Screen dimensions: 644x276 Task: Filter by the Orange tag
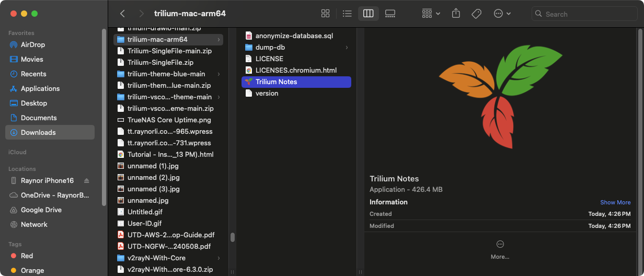(x=50, y=270)
